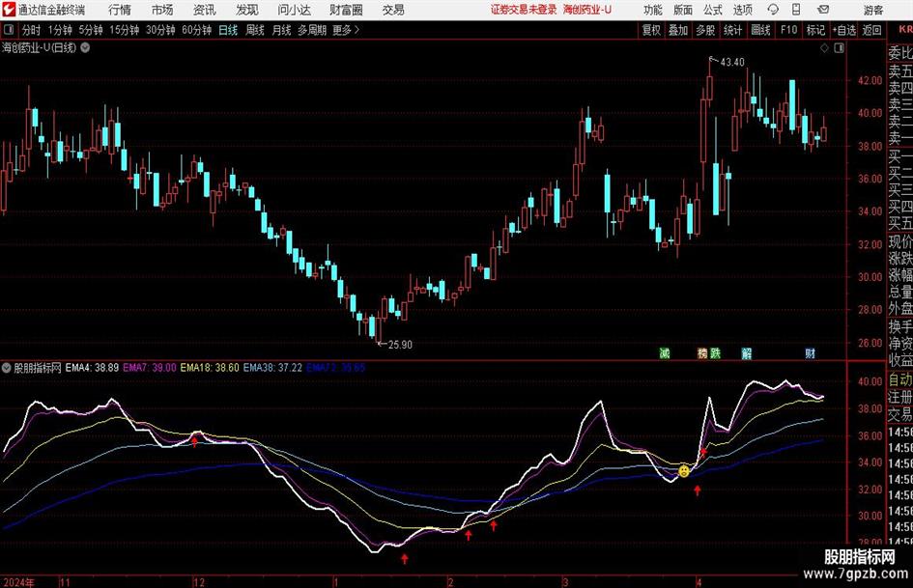Click the 叠加 overlay button

tap(678, 30)
